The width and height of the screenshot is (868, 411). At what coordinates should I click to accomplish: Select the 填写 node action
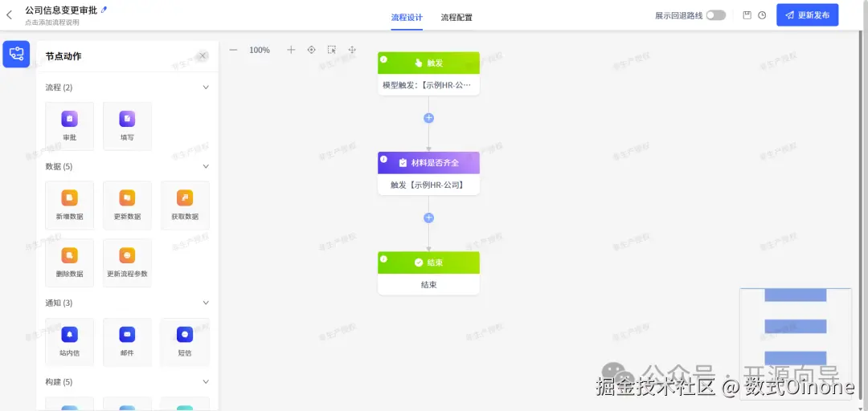(127, 126)
